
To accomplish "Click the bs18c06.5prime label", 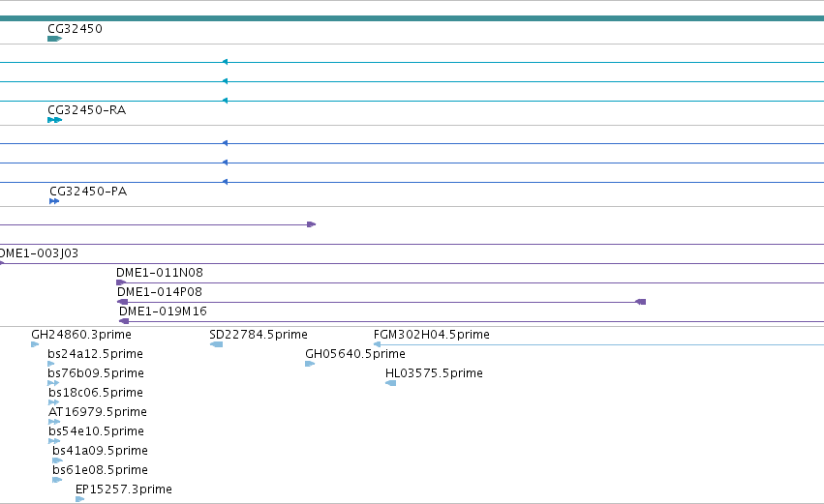I will pos(96,393).
